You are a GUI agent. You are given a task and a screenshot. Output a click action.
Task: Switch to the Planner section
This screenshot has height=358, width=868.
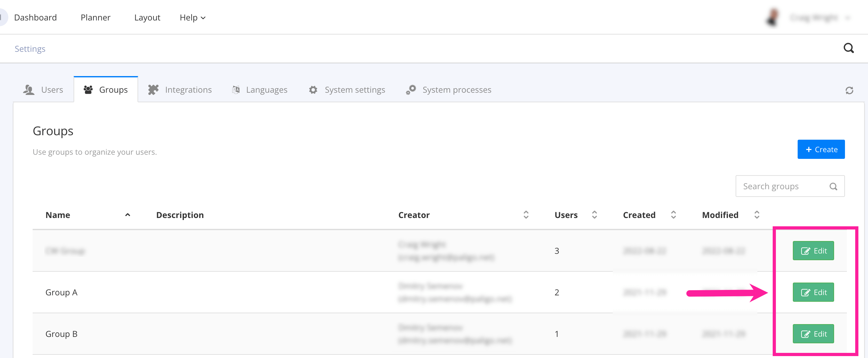(x=95, y=18)
